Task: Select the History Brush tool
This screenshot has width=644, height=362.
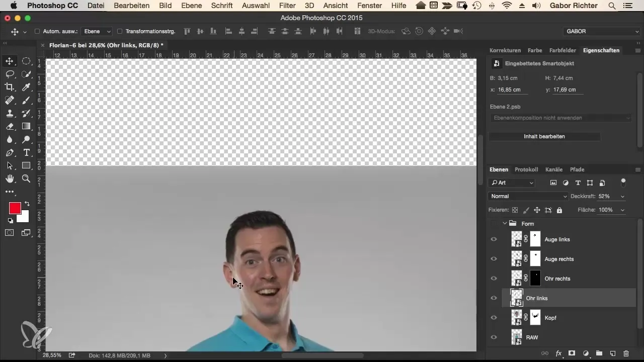Action: click(26, 114)
